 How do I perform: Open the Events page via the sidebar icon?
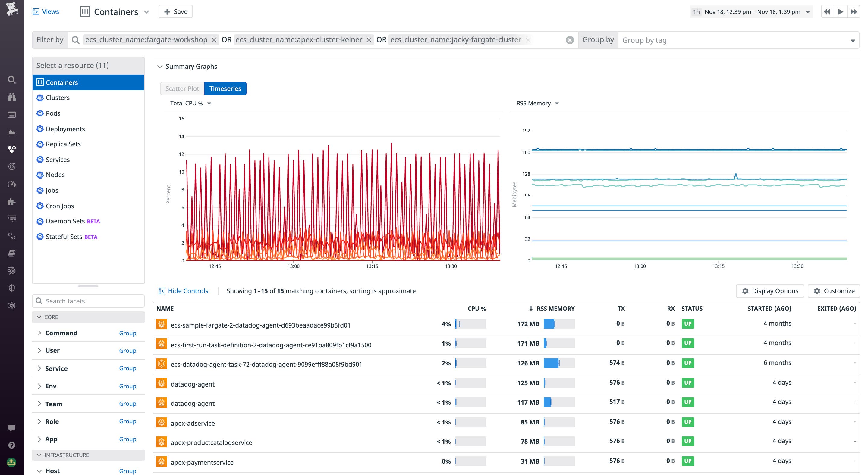(x=12, y=114)
